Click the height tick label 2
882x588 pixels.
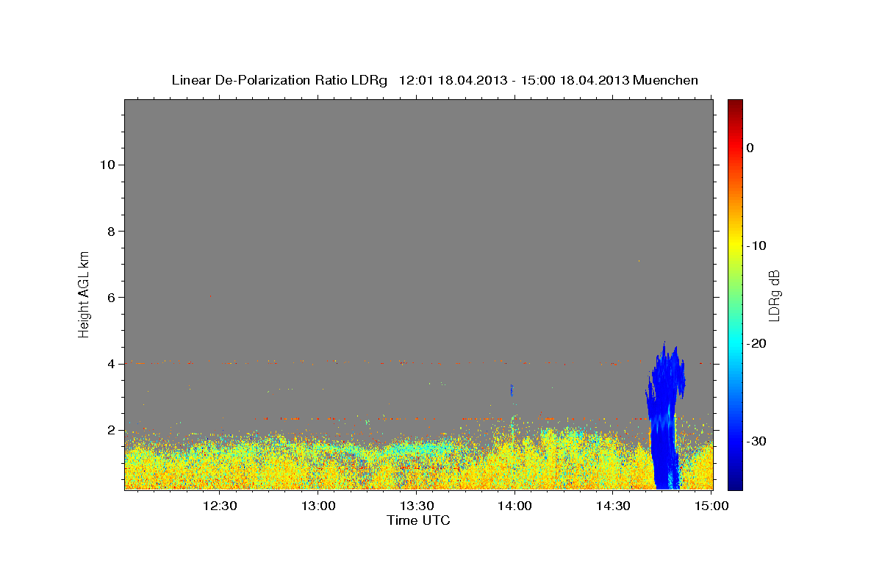tap(110, 430)
